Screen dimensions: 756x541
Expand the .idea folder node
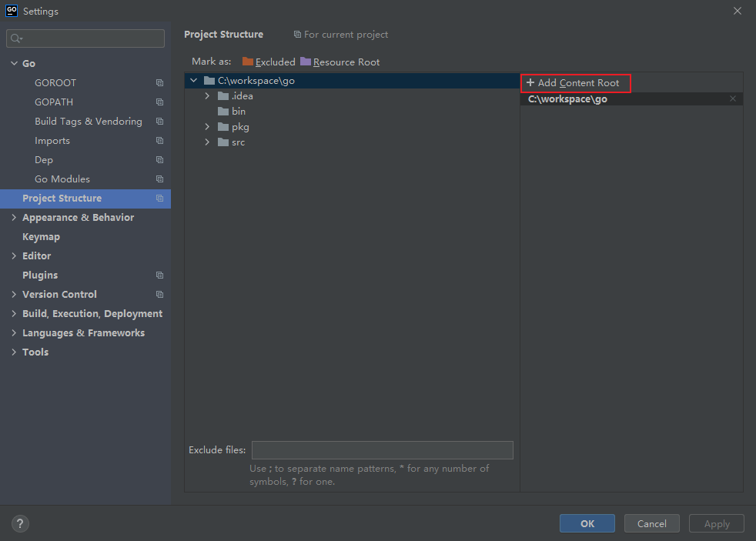207,96
